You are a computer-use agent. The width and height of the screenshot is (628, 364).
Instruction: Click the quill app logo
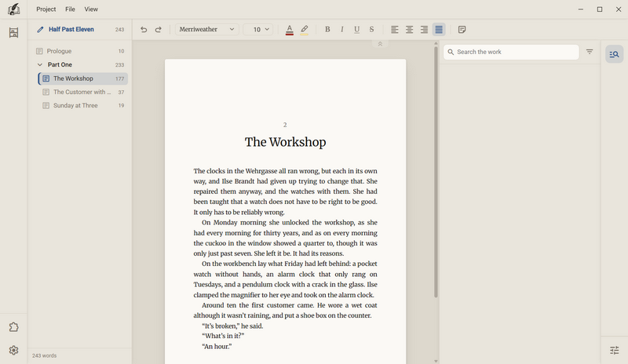(13, 9)
